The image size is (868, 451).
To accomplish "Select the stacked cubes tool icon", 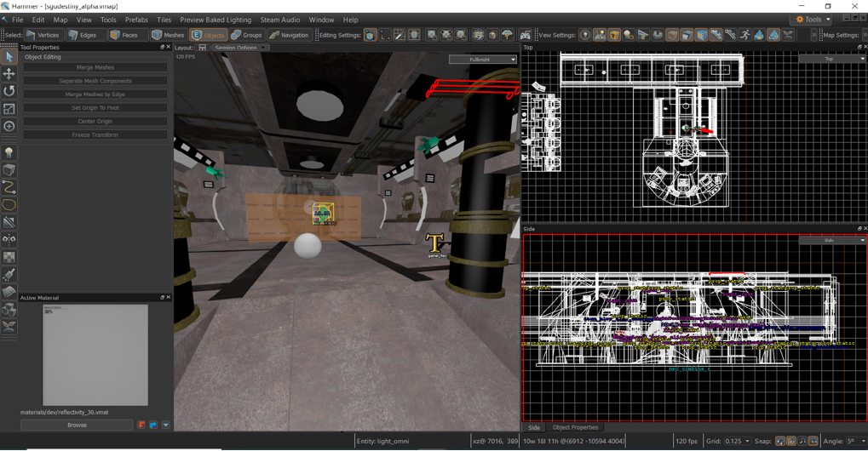I will pos(9,309).
